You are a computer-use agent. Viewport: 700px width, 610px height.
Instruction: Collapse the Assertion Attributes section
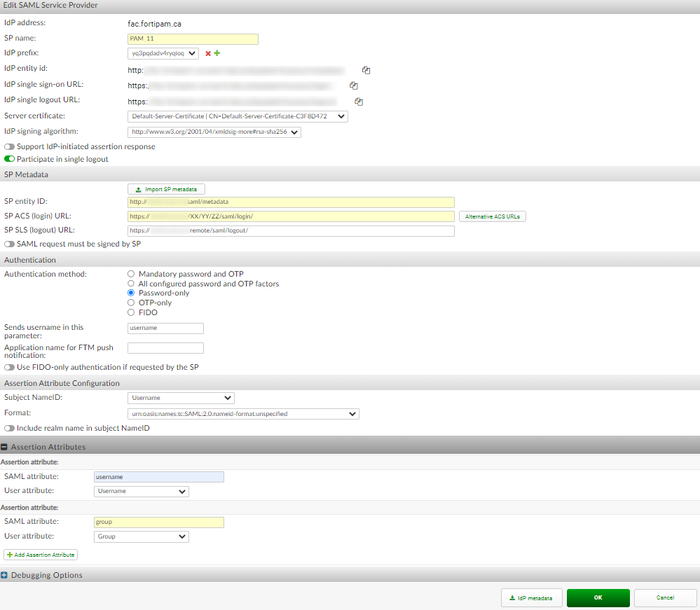[x=5, y=446]
